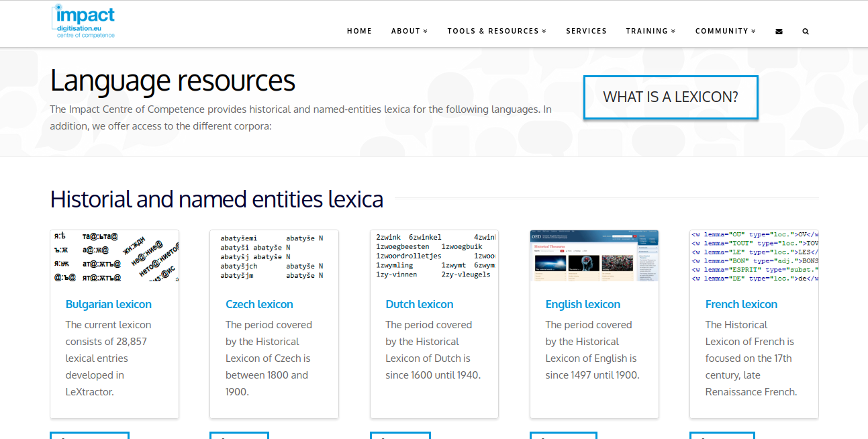The height and width of the screenshot is (439, 868).
Task: Open the Bulgarian lexicon thumbnail image
Action: [x=114, y=256]
